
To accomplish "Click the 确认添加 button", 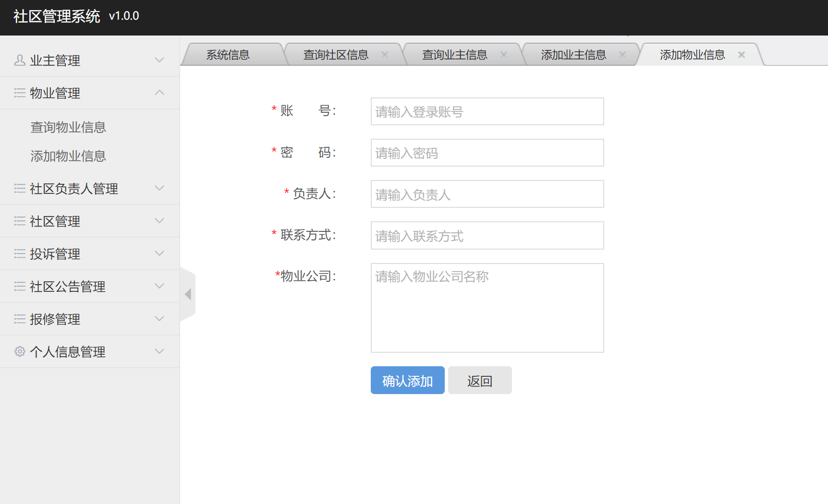I will click(x=407, y=380).
